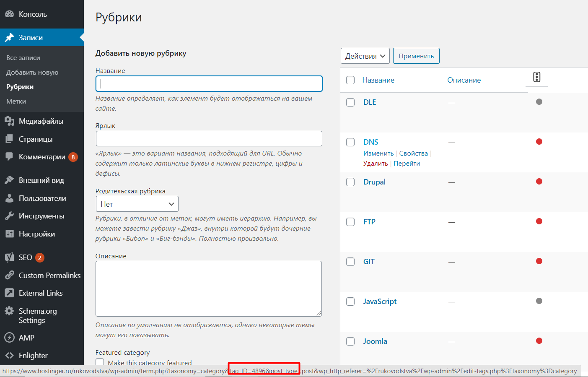Check the DLE category checkbox
This screenshot has width=588, height=377.
point(350,102)
